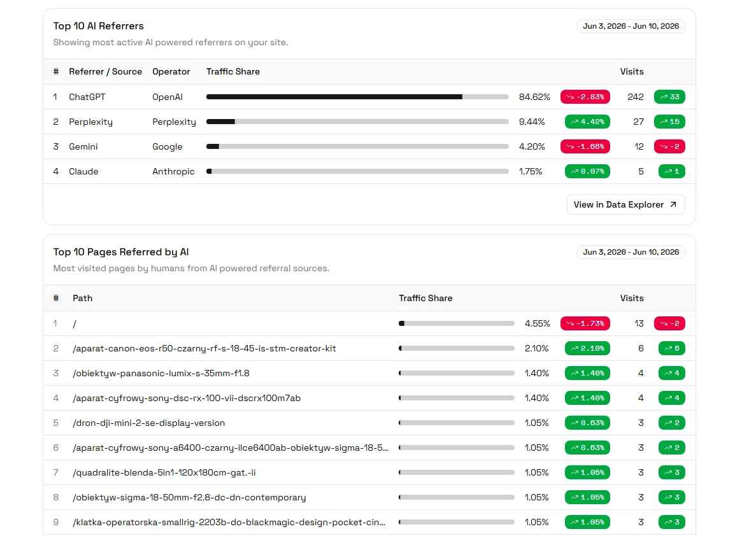Viewport: 756px width, 536px height.
Task: Click ChatGPT referrer name
Action: (x=87, y=97)
